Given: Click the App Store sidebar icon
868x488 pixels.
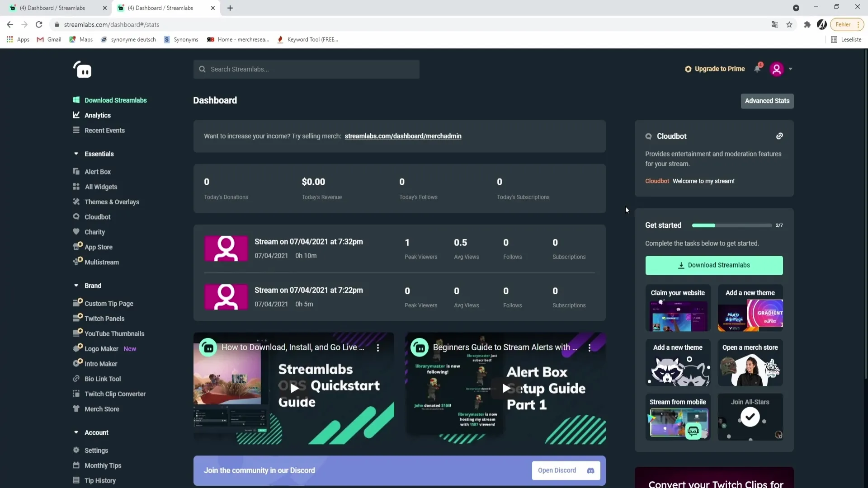Looking at the screenshot, I should [x=78, y=246].
